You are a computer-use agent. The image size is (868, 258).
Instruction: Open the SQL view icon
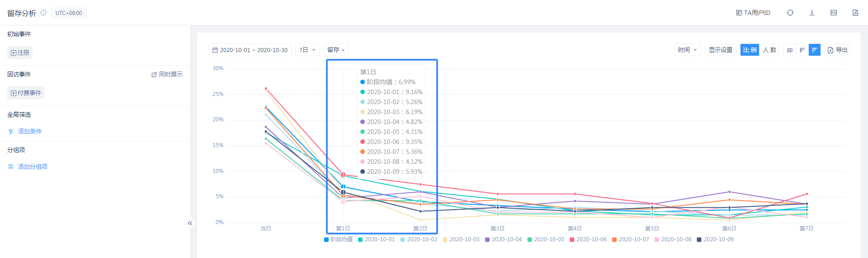(x=833, y=13)
